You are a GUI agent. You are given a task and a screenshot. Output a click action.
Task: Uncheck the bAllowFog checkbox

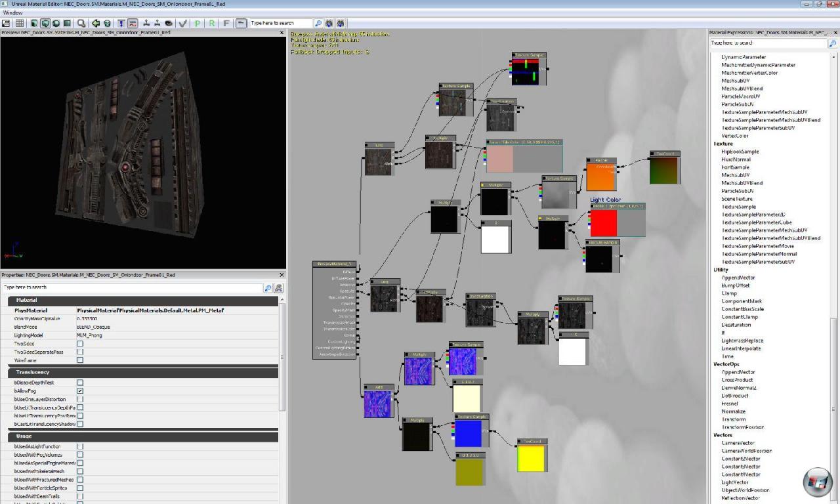click(x=80, y=391)
